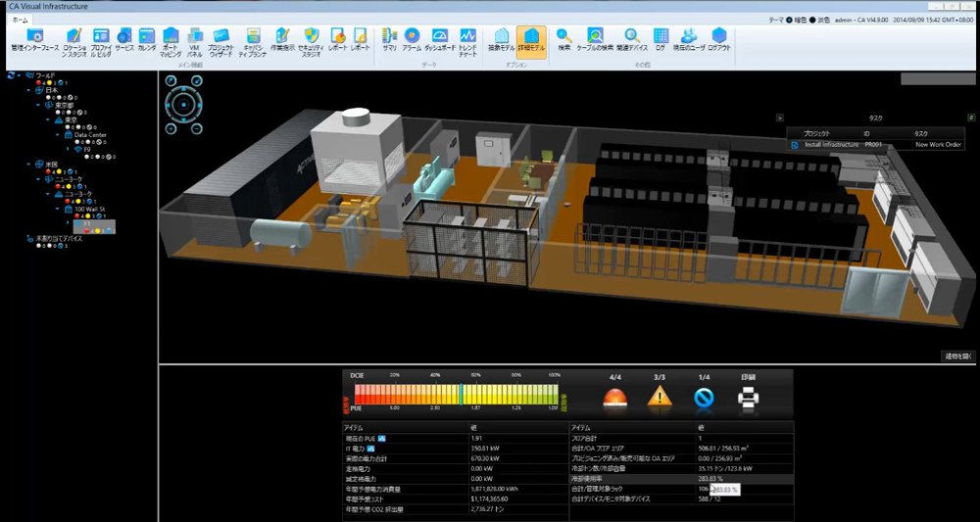Click the 建物を開く button
This screenshot has height=522, width=980.
click(957, 356)
